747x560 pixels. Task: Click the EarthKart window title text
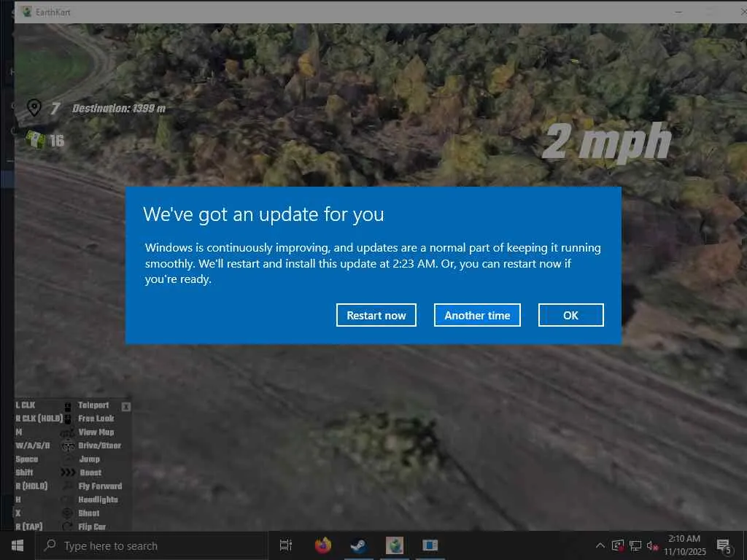click(x=53, y=12)
